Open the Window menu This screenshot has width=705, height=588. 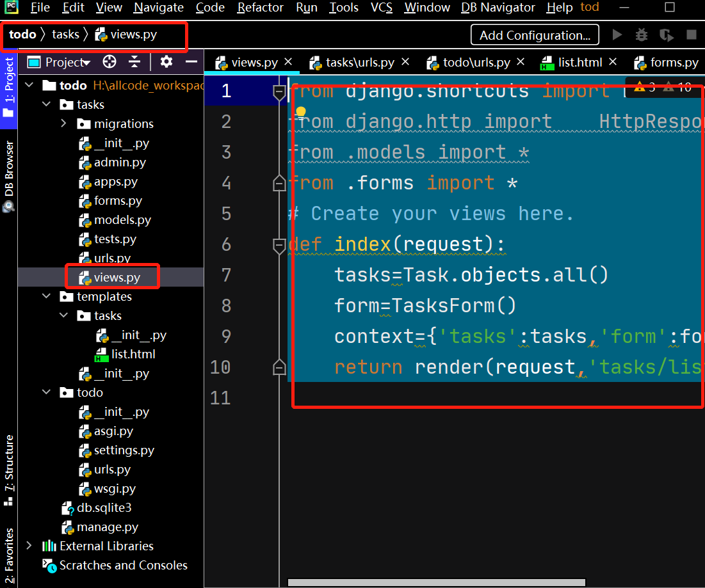(x=426, y=7)
